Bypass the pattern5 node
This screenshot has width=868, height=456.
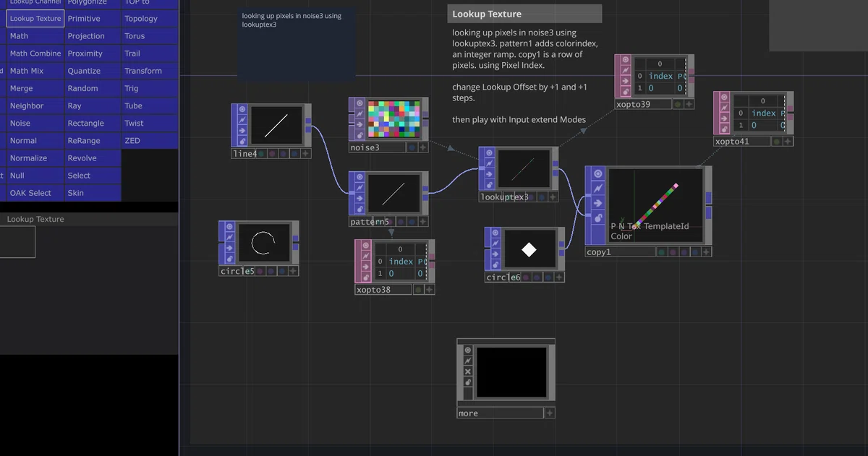[x=360, y=199]
